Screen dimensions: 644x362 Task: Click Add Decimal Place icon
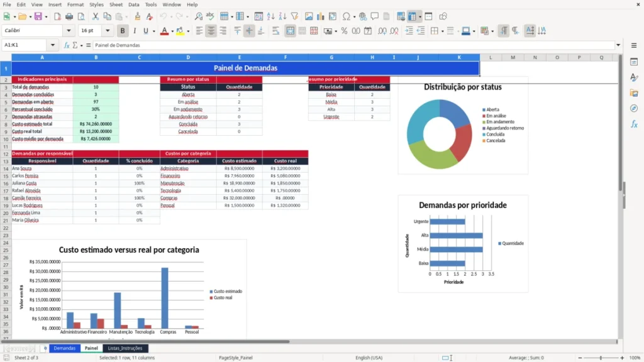(382, 31)
